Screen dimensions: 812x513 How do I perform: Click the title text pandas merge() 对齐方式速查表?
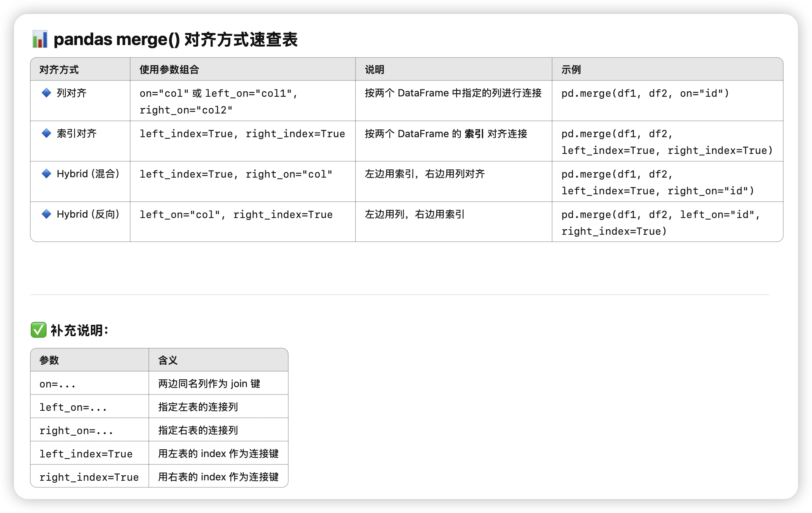pos(176,39)
